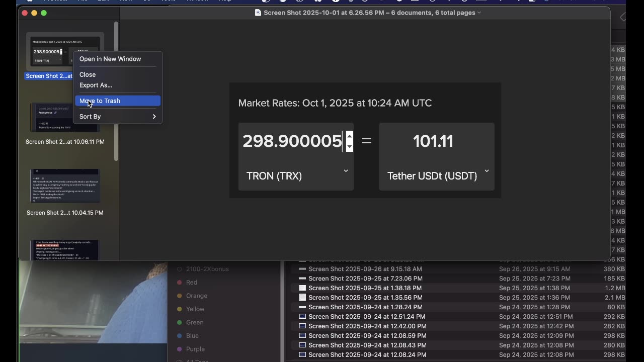The width and height of the screenshot is (644, 362).
Task: Click file icon for Screen Shot 2025-09-25 at 7.23.06 PM
Action: (302, 279)
